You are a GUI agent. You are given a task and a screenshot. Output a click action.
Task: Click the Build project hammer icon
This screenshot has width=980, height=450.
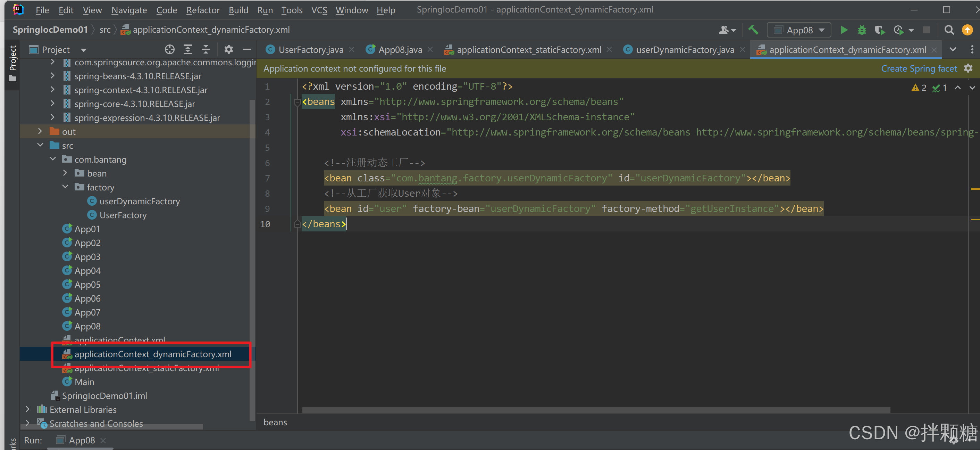753,30
